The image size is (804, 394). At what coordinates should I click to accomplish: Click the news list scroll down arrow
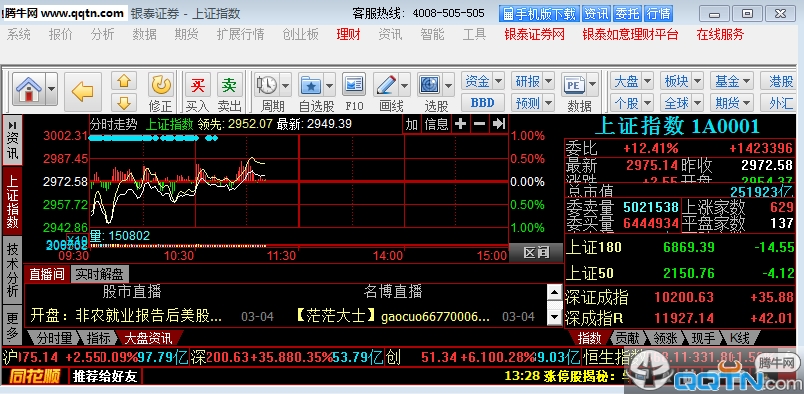554,317
